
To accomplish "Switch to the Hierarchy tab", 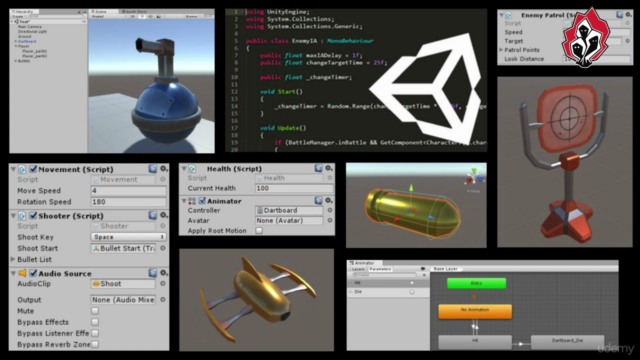I will pyautogui.click(x=24, y=12).
